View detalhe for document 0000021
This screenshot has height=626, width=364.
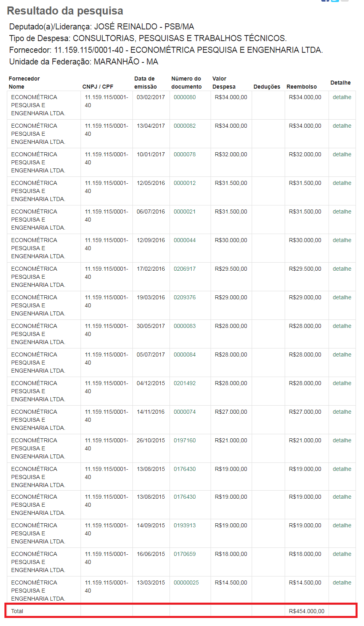tap(342, 211)
